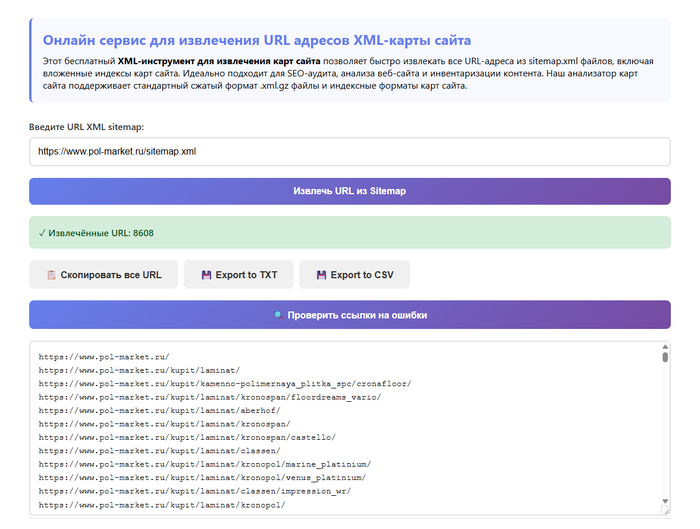Click the scrollbar up arrow in the URL list

664,348
